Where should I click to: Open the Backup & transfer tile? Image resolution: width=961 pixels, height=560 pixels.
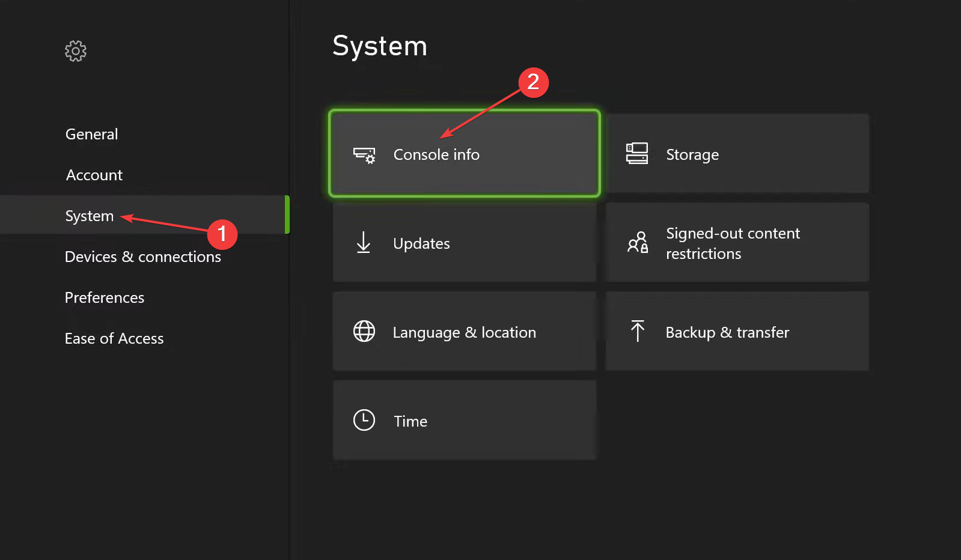[x=737, y=331]
